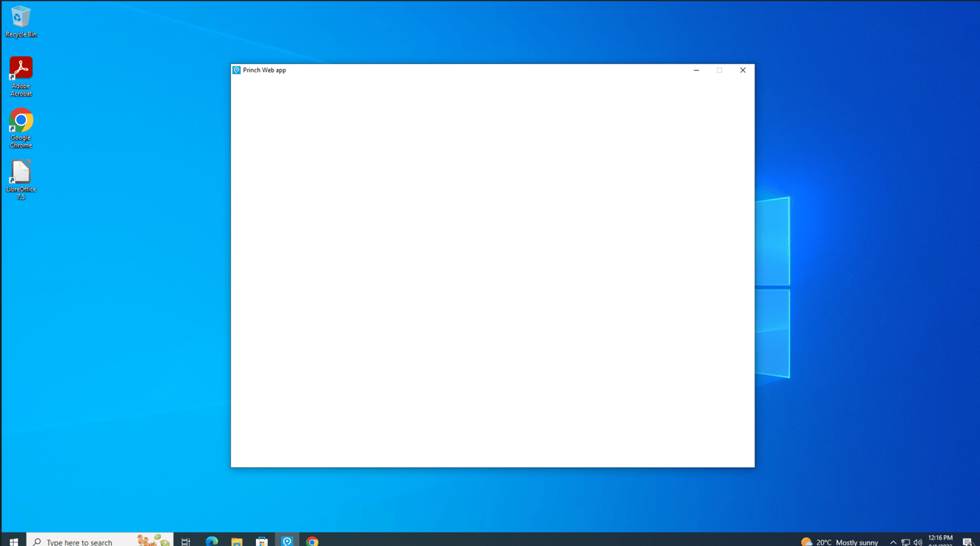
Task: Adjust the system volume control
Action: [918, 541]
